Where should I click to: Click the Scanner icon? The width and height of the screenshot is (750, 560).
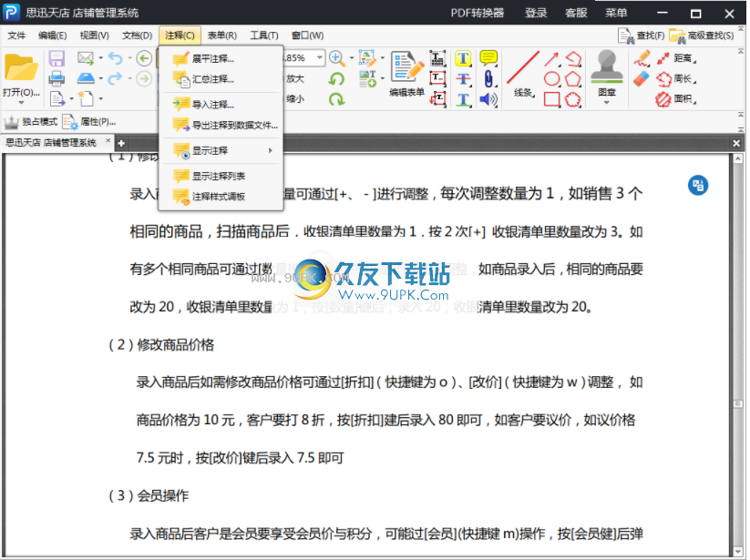tap(86, 78)
